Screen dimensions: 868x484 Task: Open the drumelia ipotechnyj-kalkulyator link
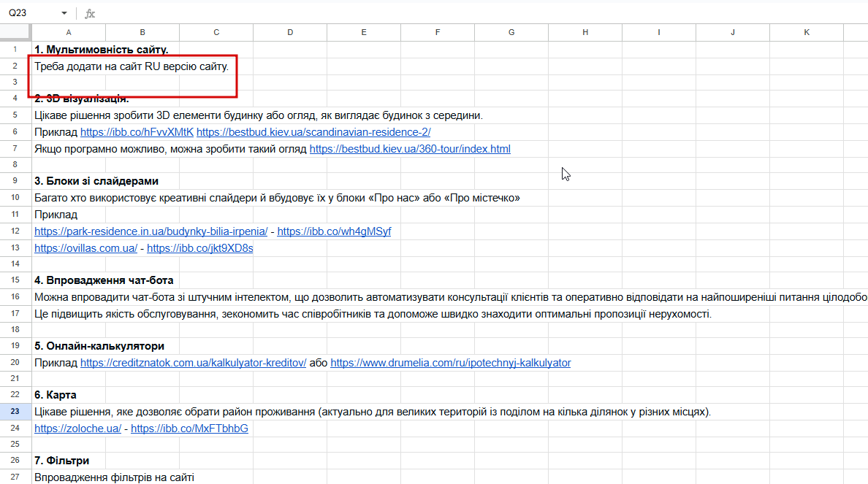[451, 363]
